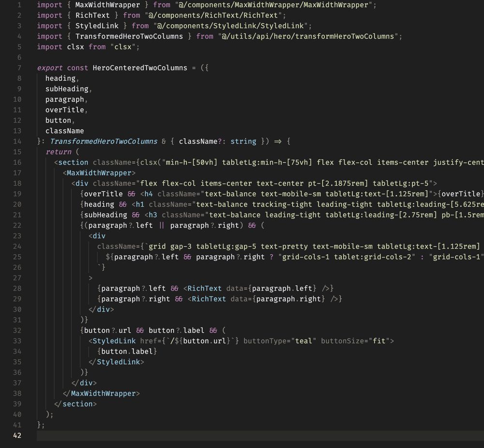
Task: Click the closing "section" tag on line 39
Action: [76, 404]
